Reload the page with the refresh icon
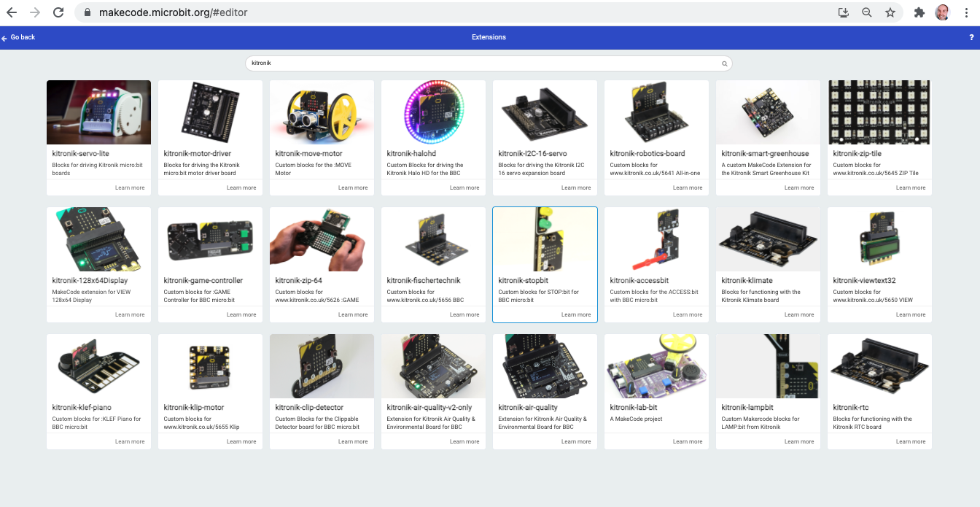980x507 pixels. click(58, 12)
